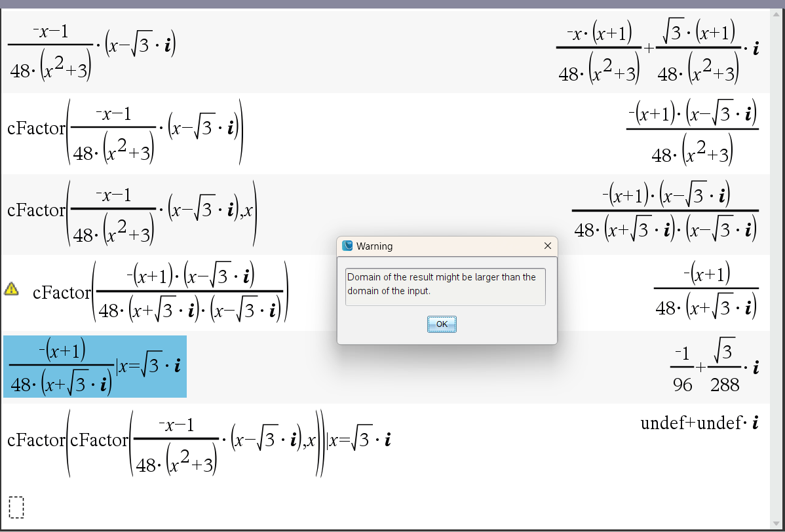The width and height of the screenshot is (785, 532).
Task: Click the scrollbar up arrow
Action: pos(777,16)
